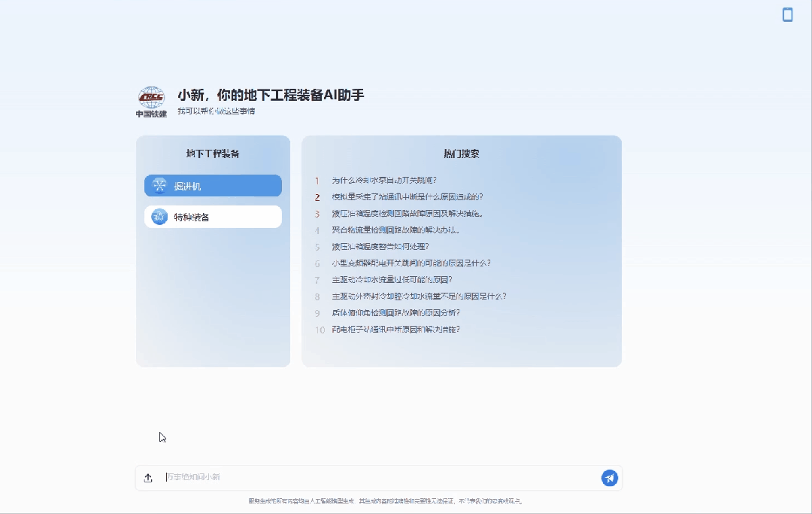Click the 小新 AI助手 page title
Screen dimensions: 812x514
tap(271, 95)
